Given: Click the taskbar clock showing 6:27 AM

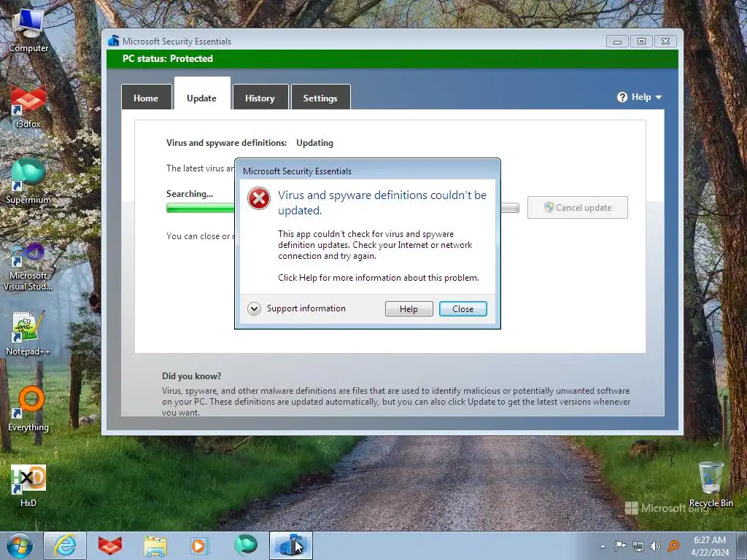Looking at the screenshot, I should pyautogui.click(x=710, y=545).
